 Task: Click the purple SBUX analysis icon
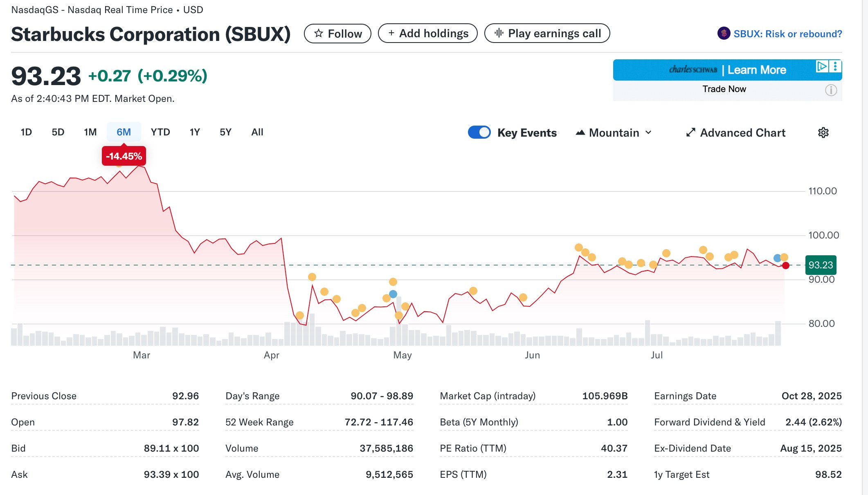pos(724,34)
